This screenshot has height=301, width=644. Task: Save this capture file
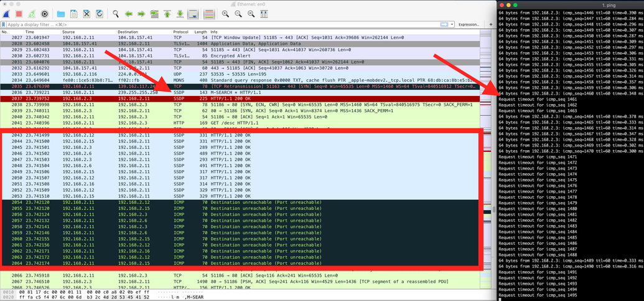[x=73, y=14]
